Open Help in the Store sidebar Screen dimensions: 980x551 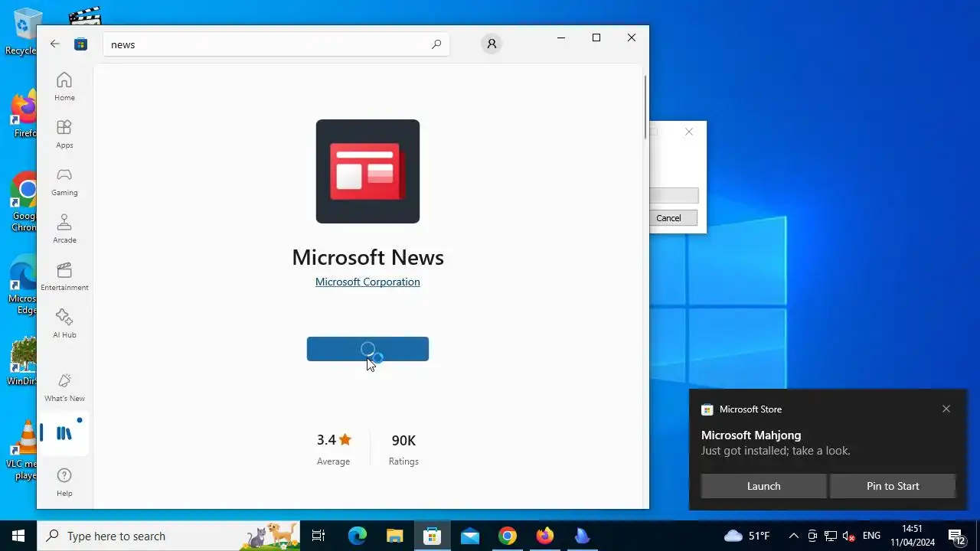pos(64,482)
